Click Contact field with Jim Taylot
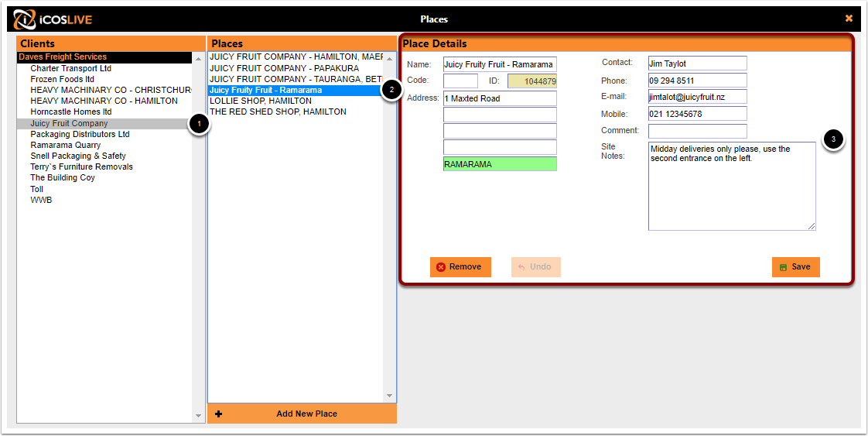The image size is (868, 436). (x=698, y=64)
